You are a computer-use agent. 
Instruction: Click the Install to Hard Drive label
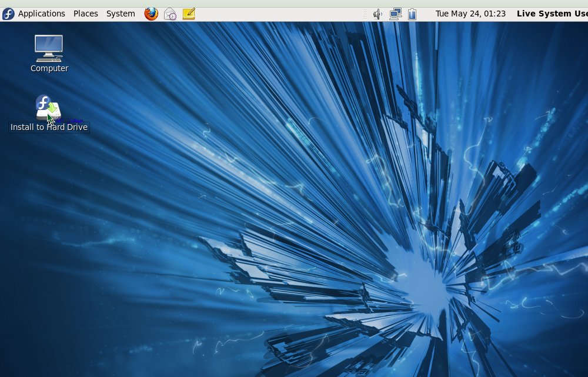49,127
